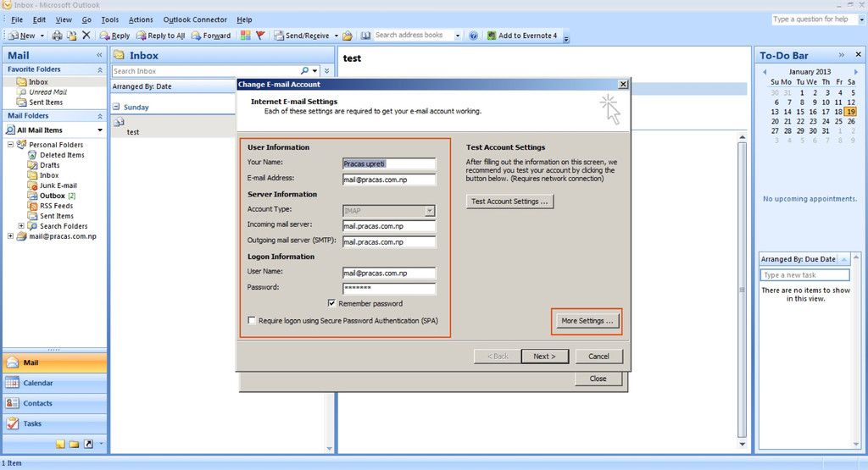Click the Follow Up flag icon

point(260,36)
